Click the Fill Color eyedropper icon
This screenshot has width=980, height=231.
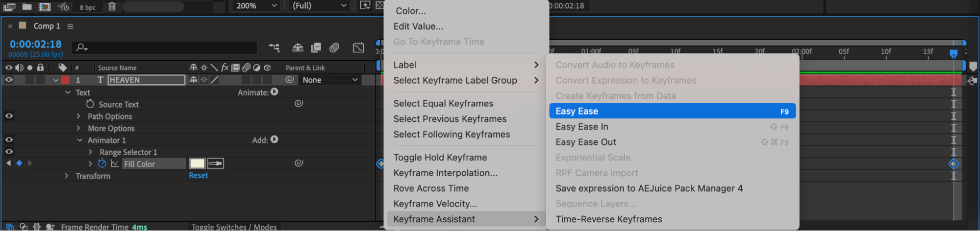click(x=216, y=163)
